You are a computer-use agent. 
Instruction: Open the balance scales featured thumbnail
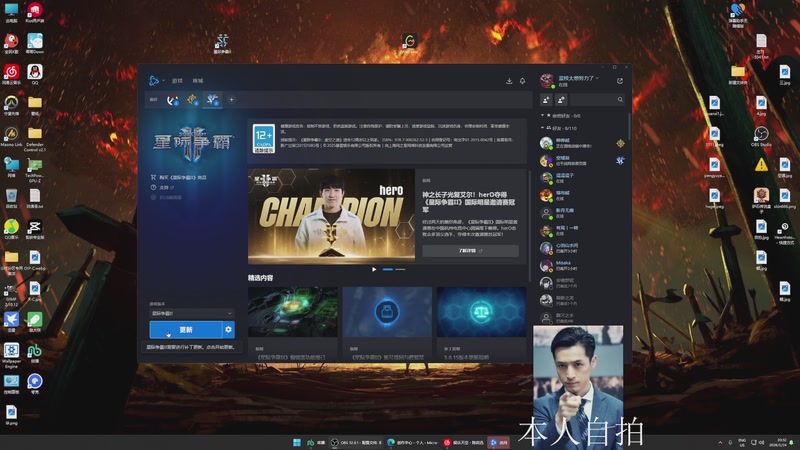pyautogui.click(x=481, y=312)
